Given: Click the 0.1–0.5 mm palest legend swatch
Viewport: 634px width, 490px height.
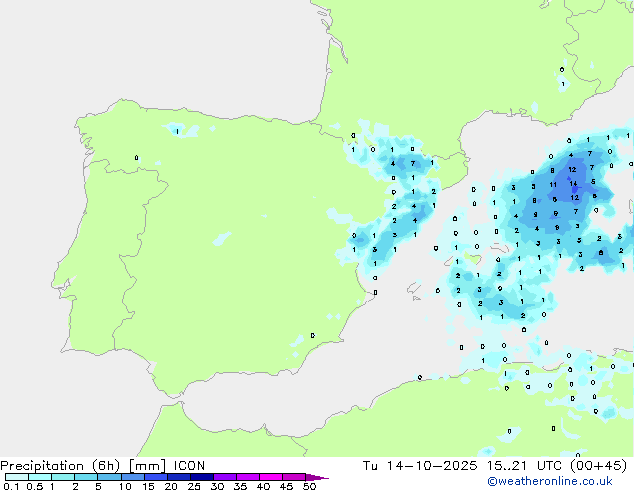Looking at the screenshot, I should 17,477.
